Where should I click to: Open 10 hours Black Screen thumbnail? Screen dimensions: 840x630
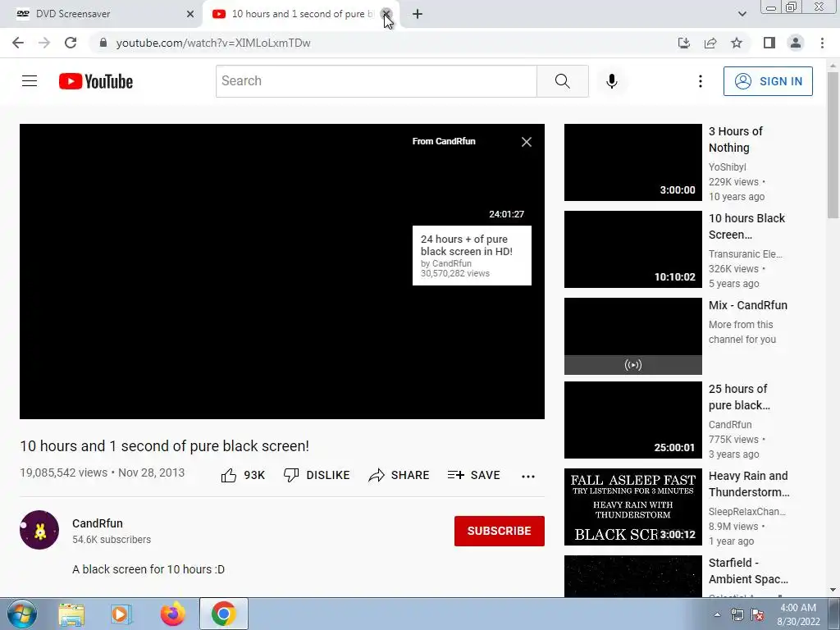click(x=632, y=249)
